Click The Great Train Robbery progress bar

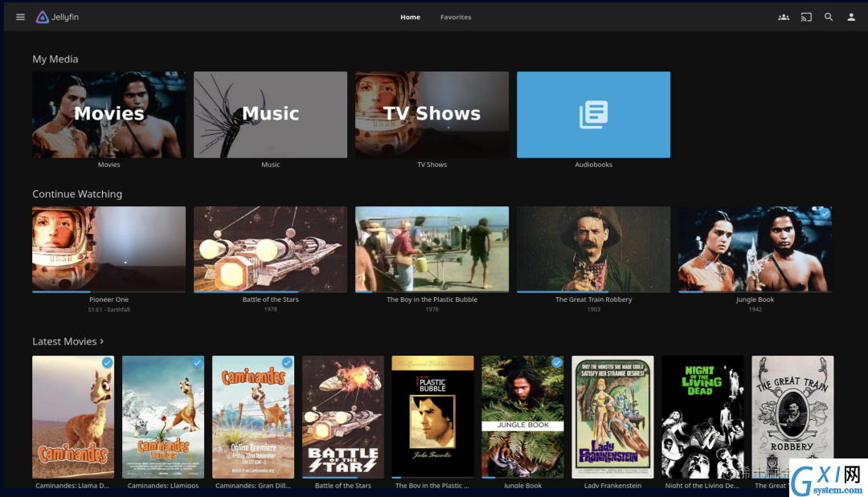coord(593,291)
